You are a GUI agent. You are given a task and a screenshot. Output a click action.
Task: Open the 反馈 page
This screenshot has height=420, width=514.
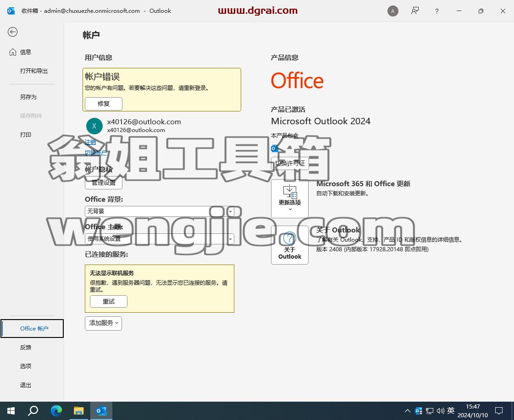(x=26, y=347)
